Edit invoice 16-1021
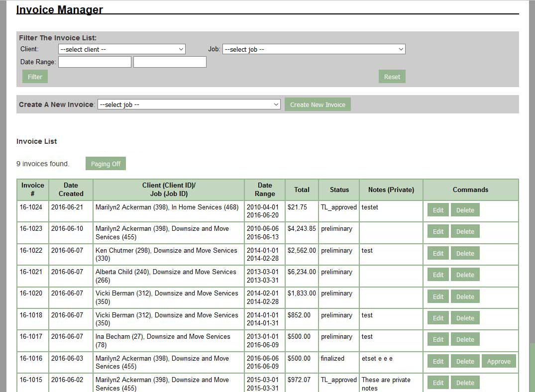 pos(438,275)
